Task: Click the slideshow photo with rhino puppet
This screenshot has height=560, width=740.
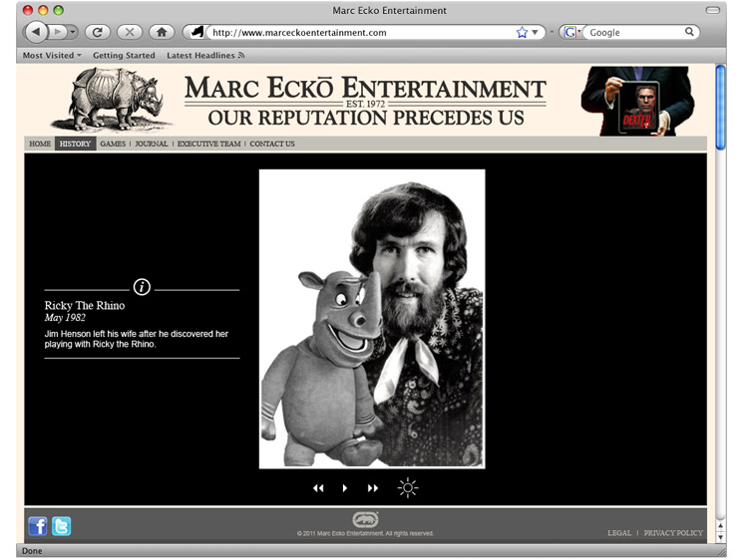Action: pyautogui.click(x=372, y=319)
